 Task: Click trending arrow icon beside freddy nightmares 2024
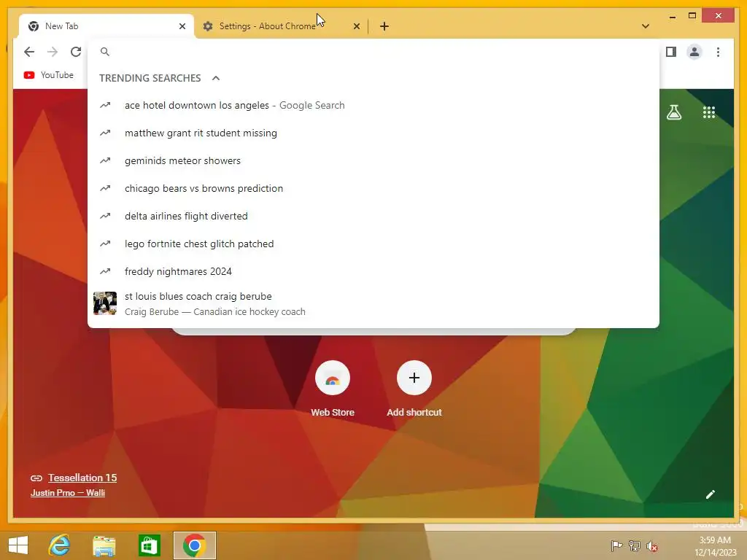[x=105, y=271]
